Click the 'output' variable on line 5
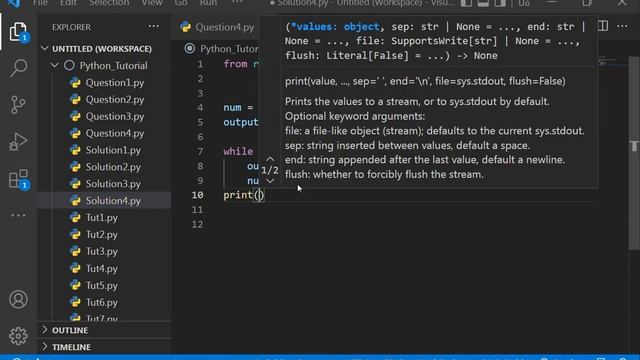 (241, 122)
